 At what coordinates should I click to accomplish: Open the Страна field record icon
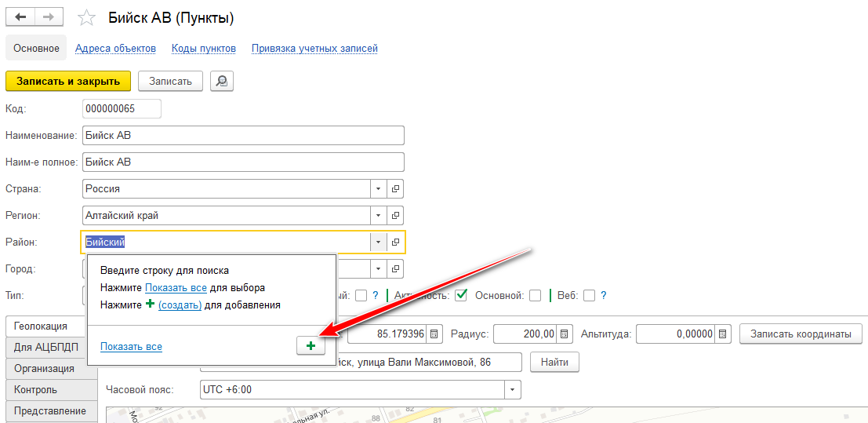[396, 189]
